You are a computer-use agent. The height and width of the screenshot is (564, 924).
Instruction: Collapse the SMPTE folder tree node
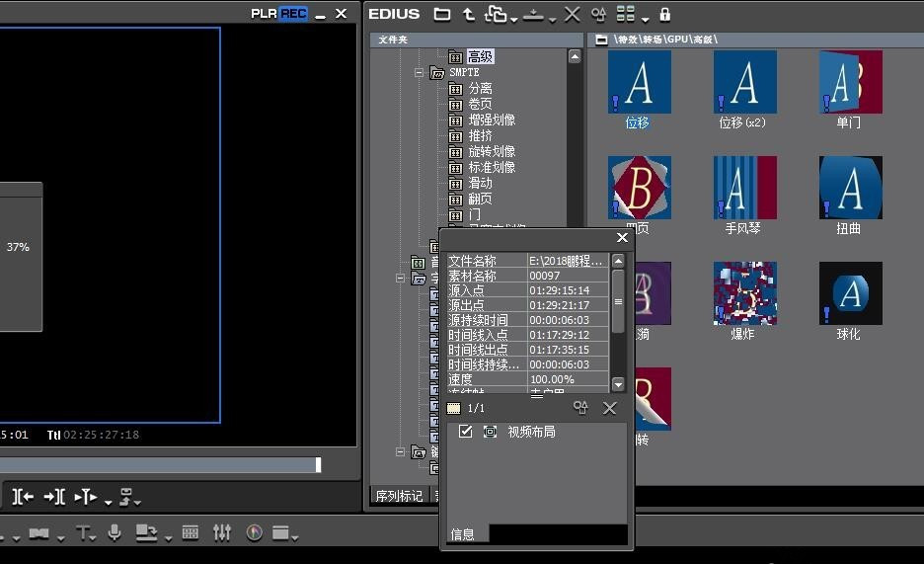[420, 72]
